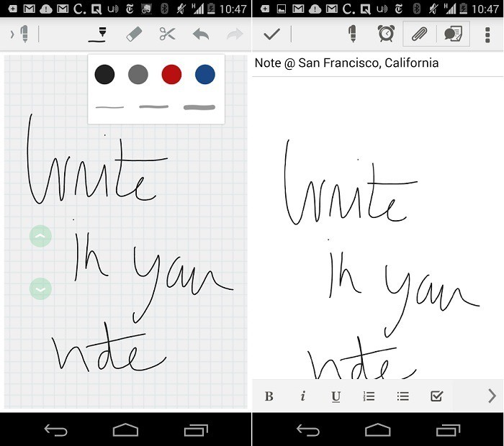Image resolution: width=504 pixels, height=446 pixels.
Task: Tap the handwritten note image in the editor
Action: pos(382,259)
